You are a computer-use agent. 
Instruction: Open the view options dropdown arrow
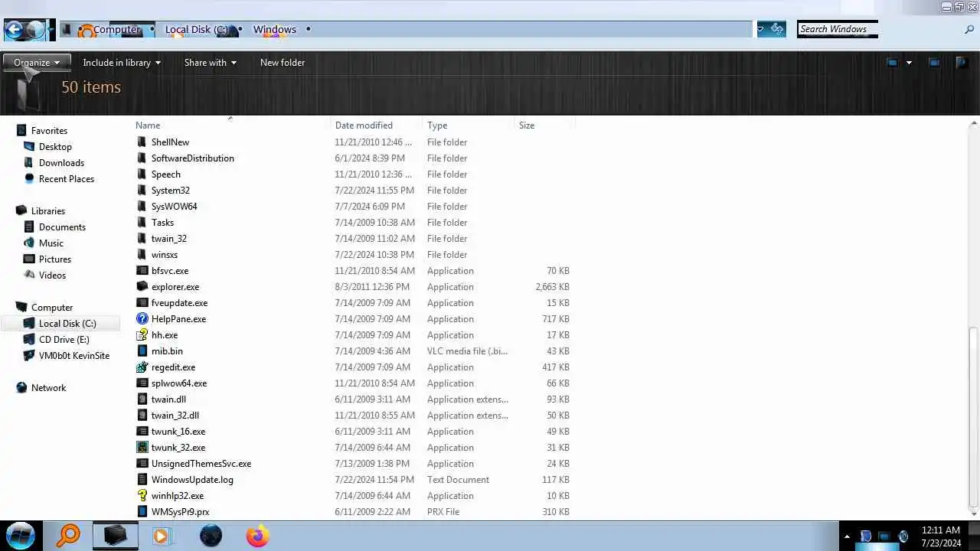point(909,63)
